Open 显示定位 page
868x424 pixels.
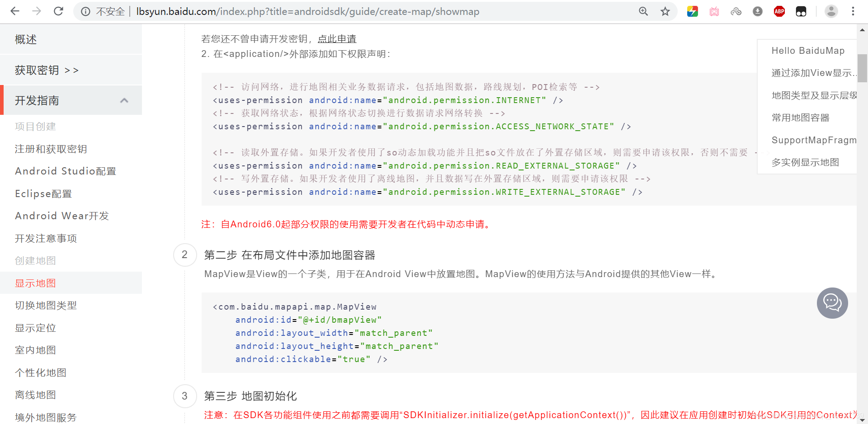[x=35, y=328]
